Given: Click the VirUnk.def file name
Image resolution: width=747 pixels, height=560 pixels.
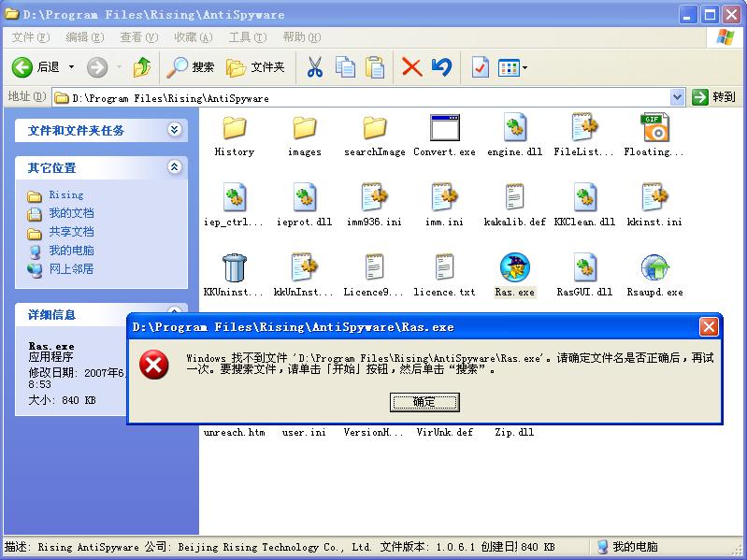Looking at the screenshot, I should point(444,432).
